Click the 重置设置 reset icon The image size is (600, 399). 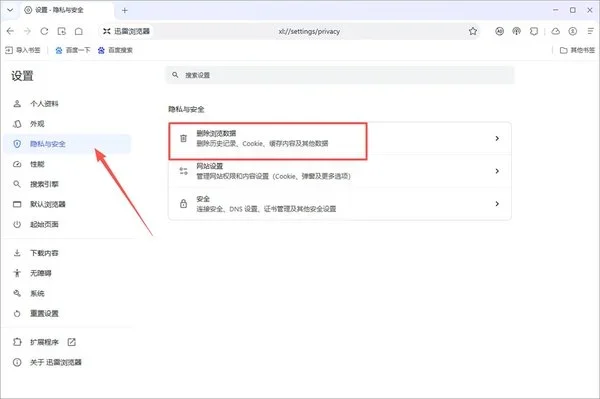(17, 314)
